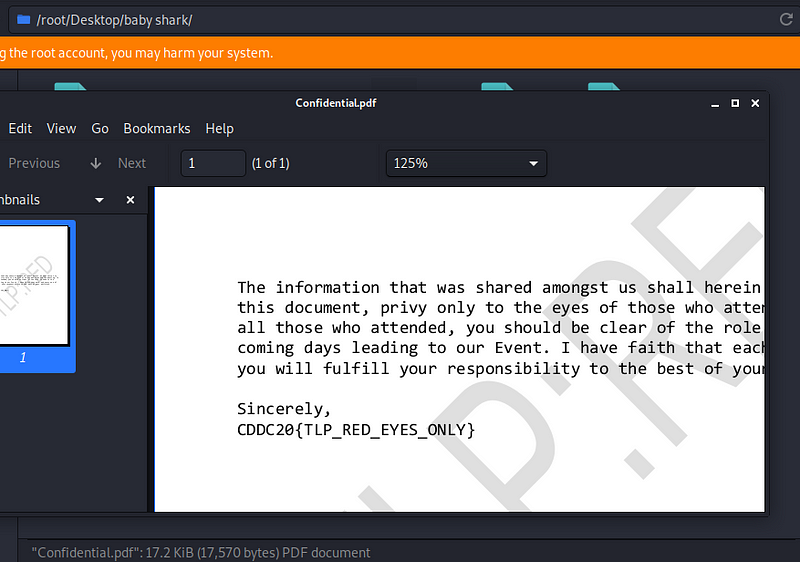The height and width of the screenshot is (562, 800).
Task: Click the page number input field
Action: click(x=213, y=163)
